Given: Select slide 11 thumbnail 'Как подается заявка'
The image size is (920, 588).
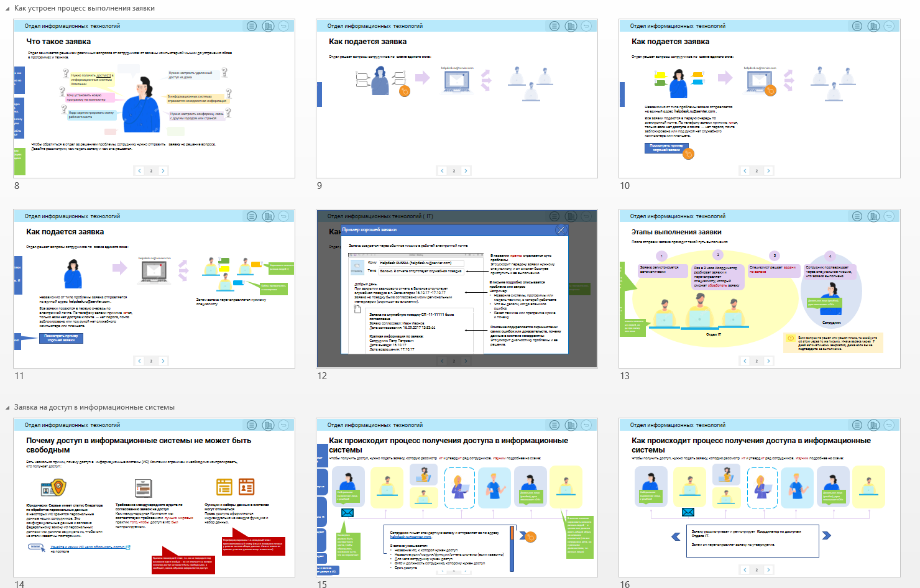Looking at the screenshot, I should 154,288.
